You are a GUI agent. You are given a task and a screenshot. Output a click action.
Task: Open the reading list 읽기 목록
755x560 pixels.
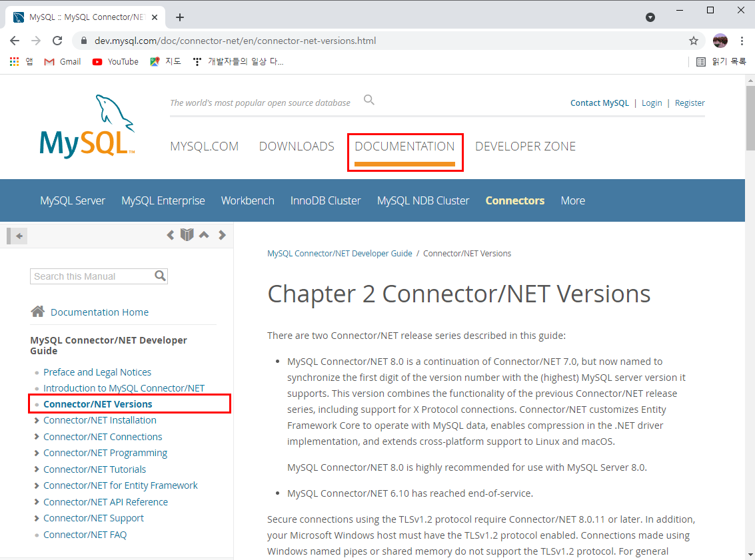click(721, 61)
